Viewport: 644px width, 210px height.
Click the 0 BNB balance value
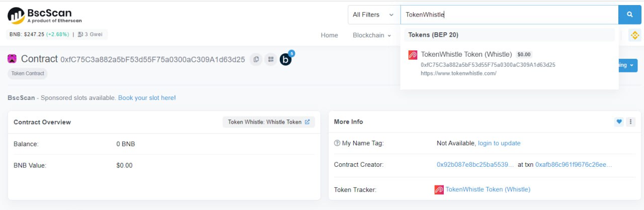pos(125,144)
